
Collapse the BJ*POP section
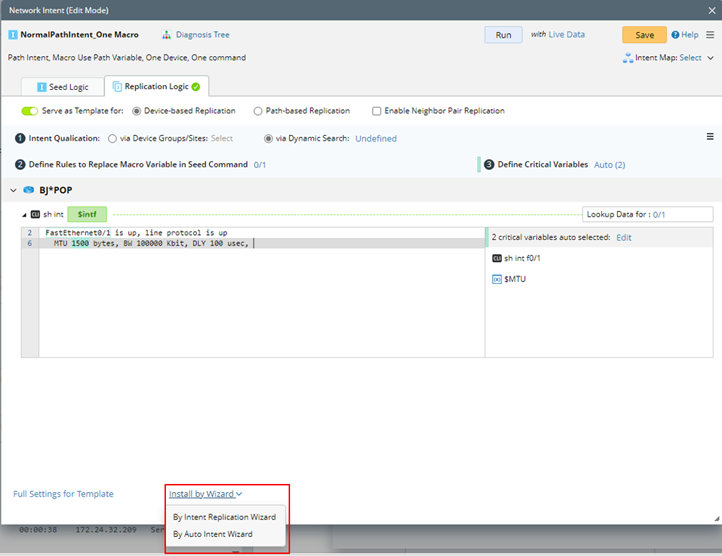14,190
